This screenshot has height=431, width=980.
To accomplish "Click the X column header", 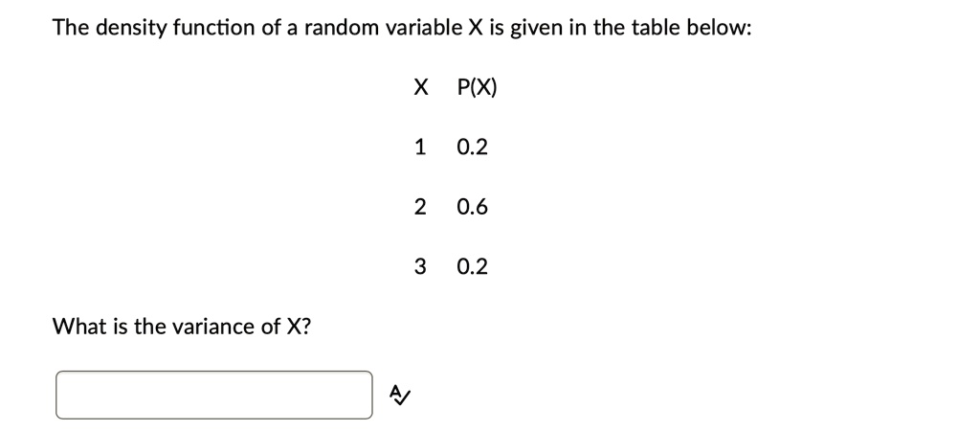I will 419,88.
